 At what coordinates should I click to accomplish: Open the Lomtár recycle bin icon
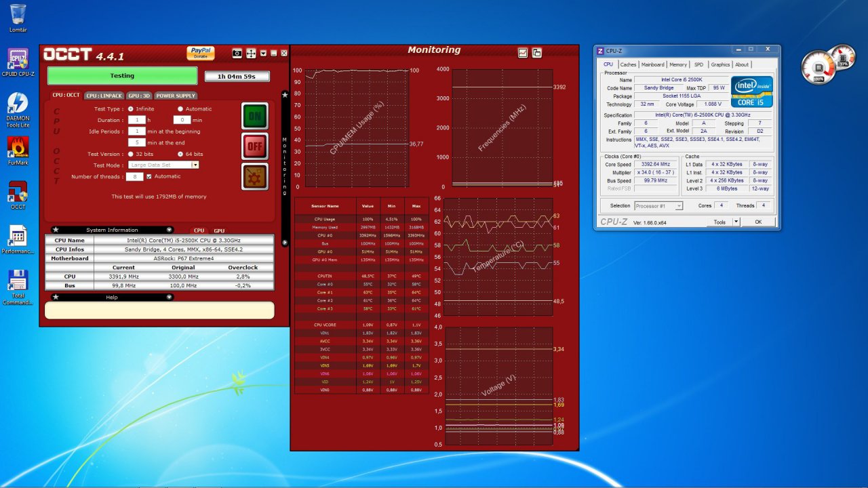[18, 18]
